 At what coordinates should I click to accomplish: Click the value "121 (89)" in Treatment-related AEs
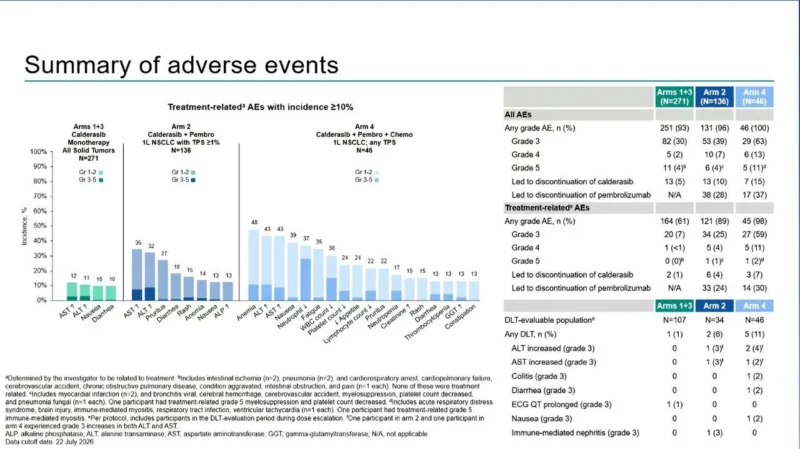714,221
